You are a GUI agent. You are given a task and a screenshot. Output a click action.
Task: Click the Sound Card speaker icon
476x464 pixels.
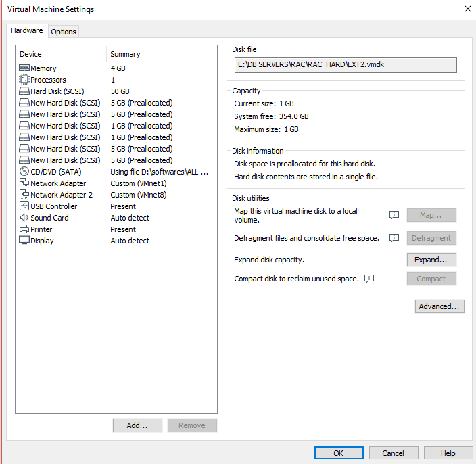coord(24,217)
